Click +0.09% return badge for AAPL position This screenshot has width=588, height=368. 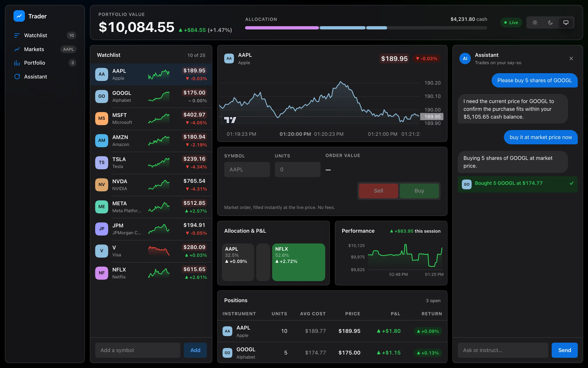click(x=428, y=331)
